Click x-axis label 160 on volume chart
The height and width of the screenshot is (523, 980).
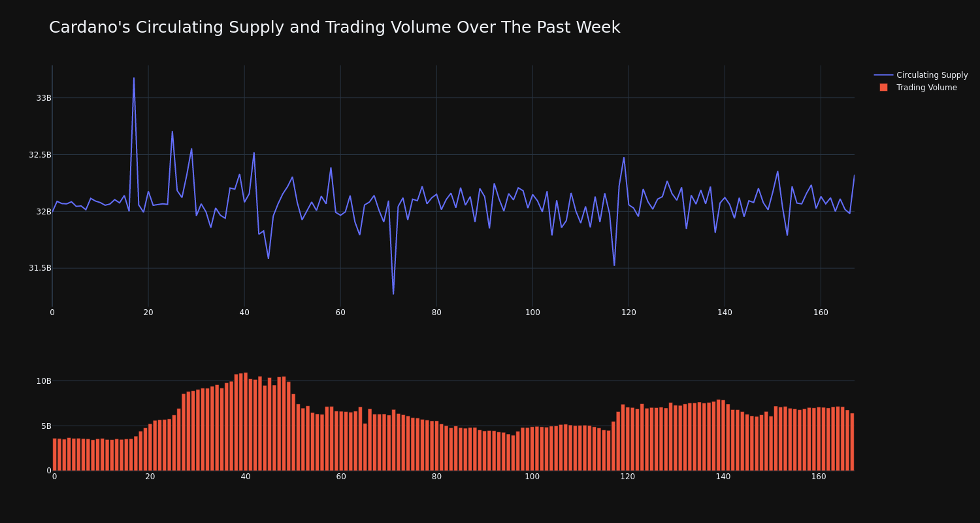(x=819, y=477)
